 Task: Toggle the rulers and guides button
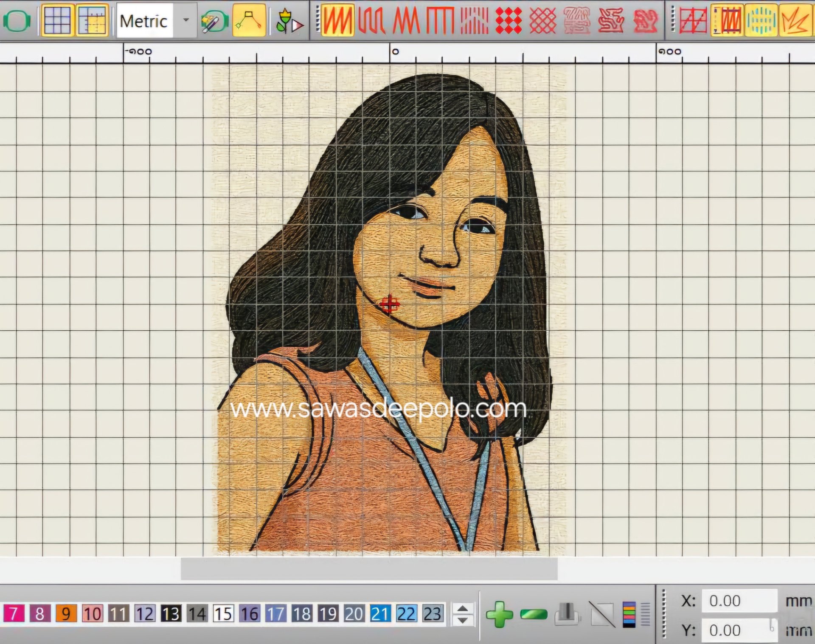[x=92, y=20]
